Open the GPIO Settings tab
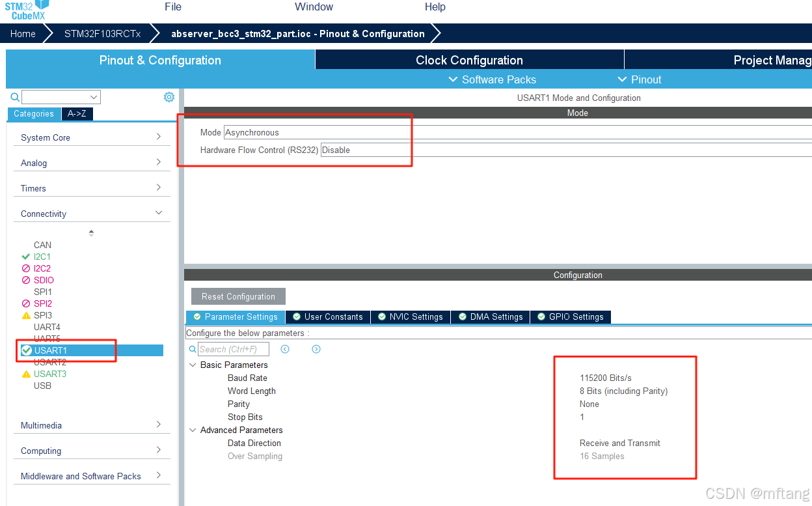 point(571,316)
